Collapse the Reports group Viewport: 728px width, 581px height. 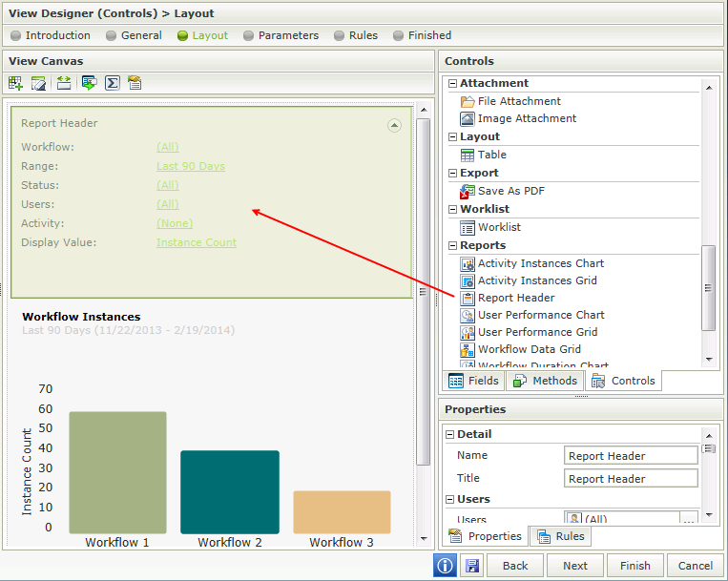452,246
